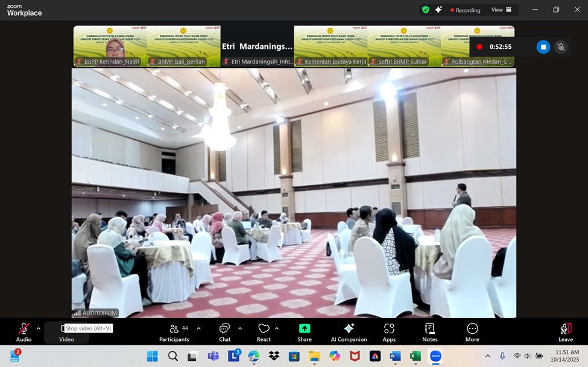This screenshot has width=588, height=367.
Task: Expand the Participants options arrow
Action: click(198, 328)
